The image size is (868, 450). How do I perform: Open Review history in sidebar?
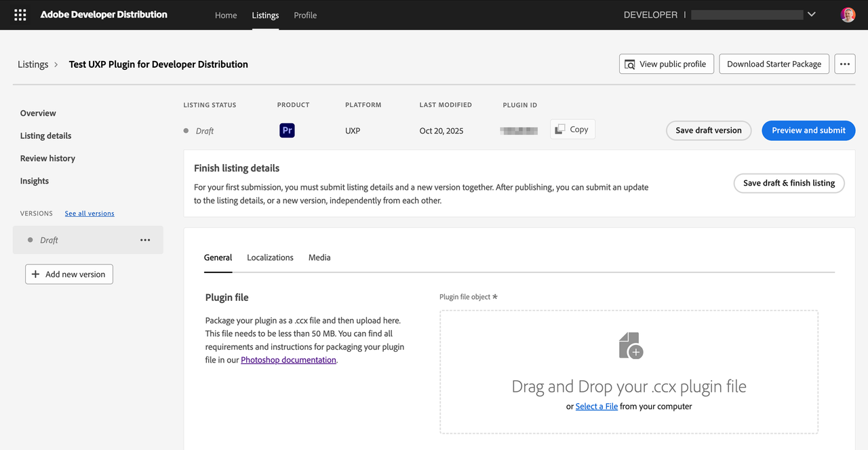pyautogui.click(x=47, y=159)
